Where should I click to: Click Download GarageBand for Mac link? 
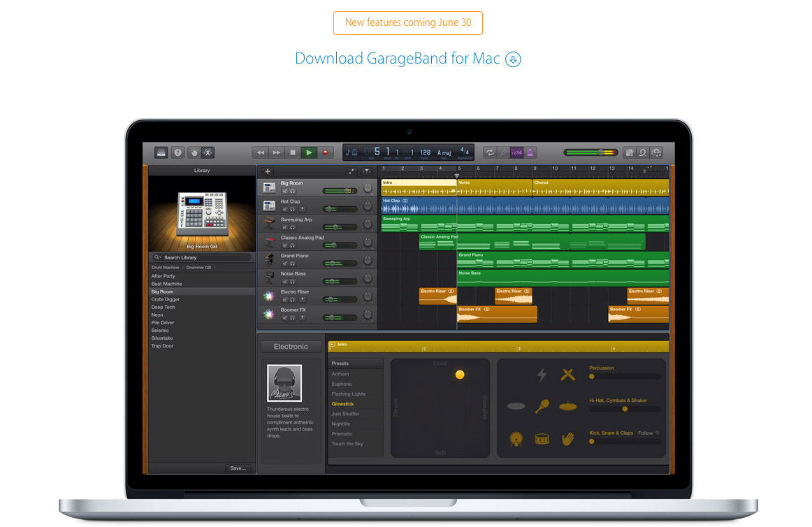click(407, 59)
